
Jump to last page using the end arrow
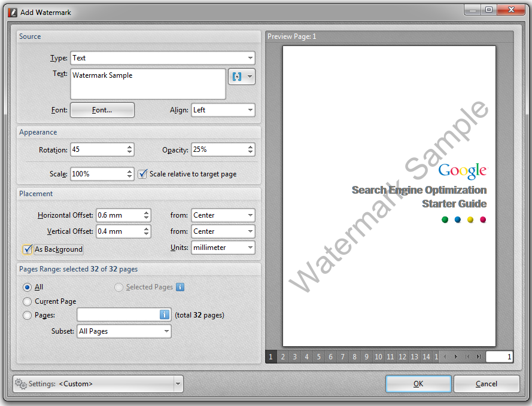coord(479,356)
